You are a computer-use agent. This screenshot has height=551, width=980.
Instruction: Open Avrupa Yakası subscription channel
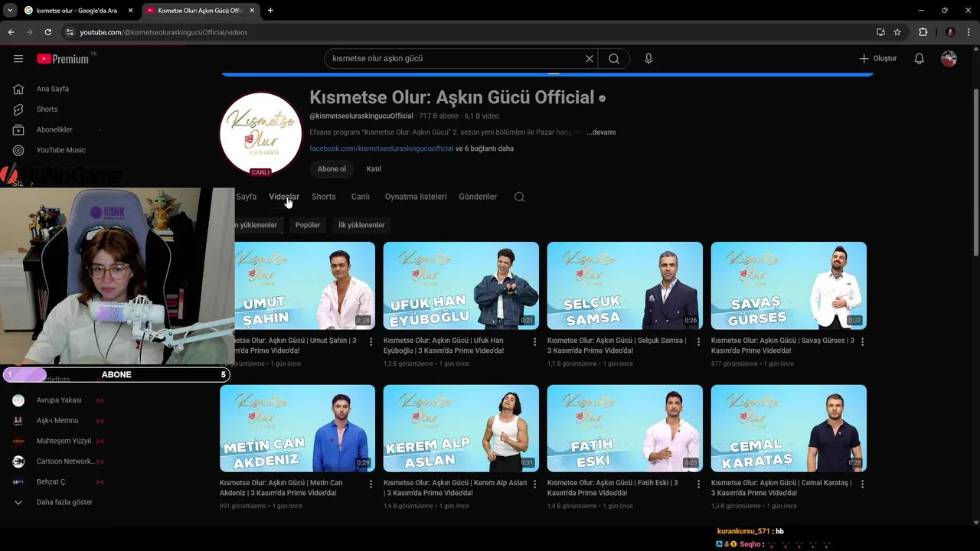pos(57,400)
